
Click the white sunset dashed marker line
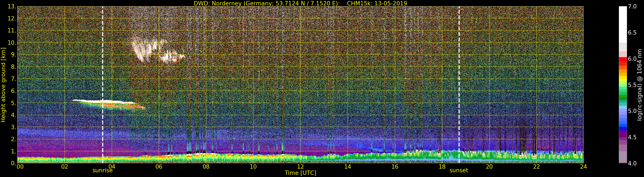point(459,85)
